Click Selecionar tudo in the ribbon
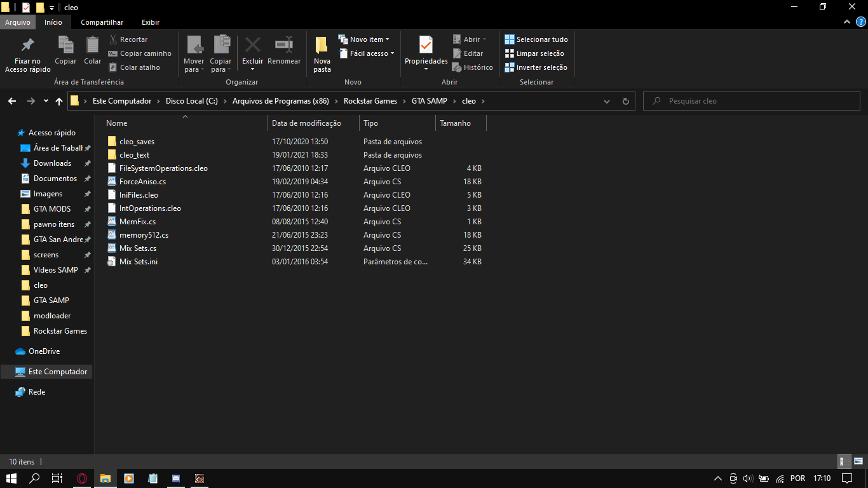 point(536,39)
